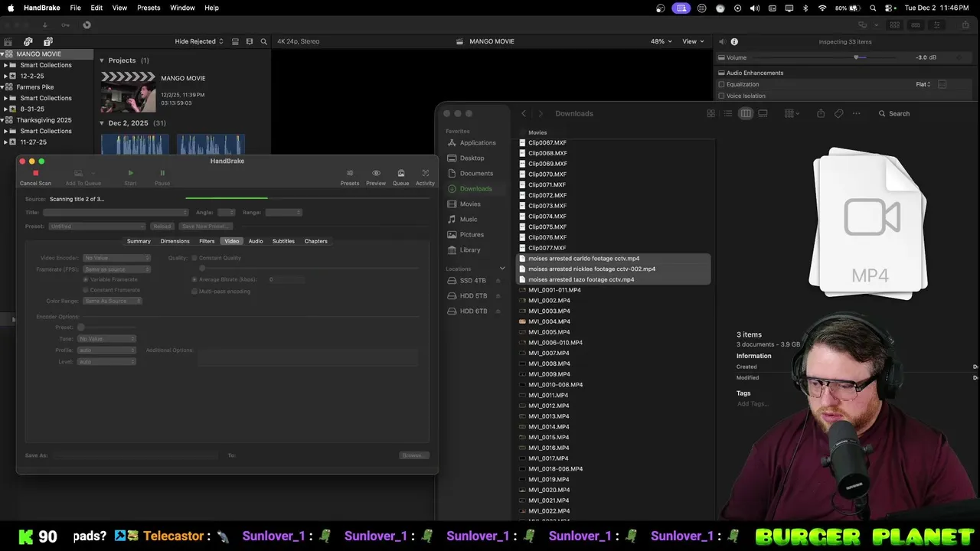Click Final Cut keyword key icon
The width and height of the screenshot is (980, 551).
coord(66,24)
